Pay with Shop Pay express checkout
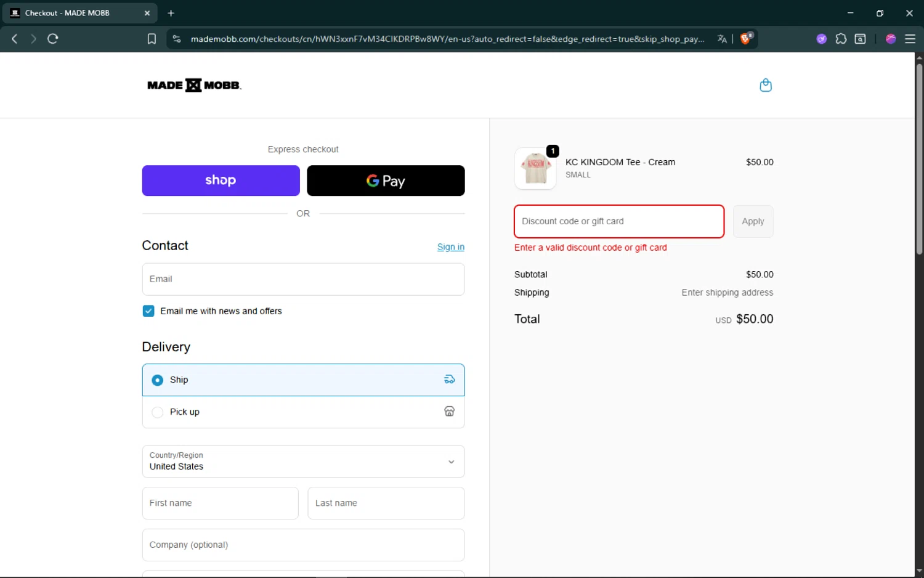 (x=221, y=181)
